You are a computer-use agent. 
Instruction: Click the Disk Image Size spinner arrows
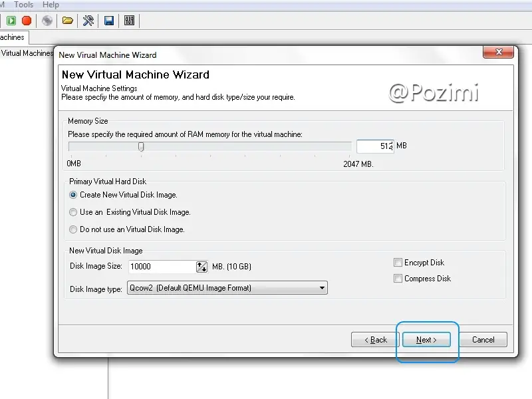coord(201,267)
